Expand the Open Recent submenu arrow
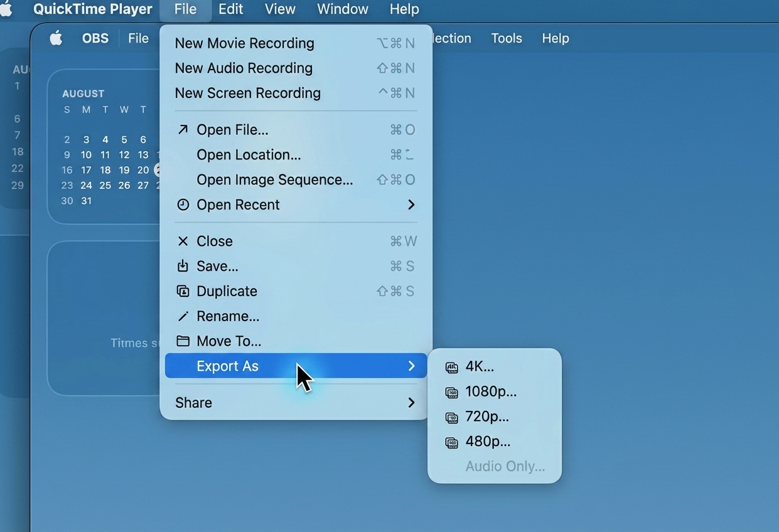Image resolution: width=779 pixels, height=532 pixels. pos(411,205)
